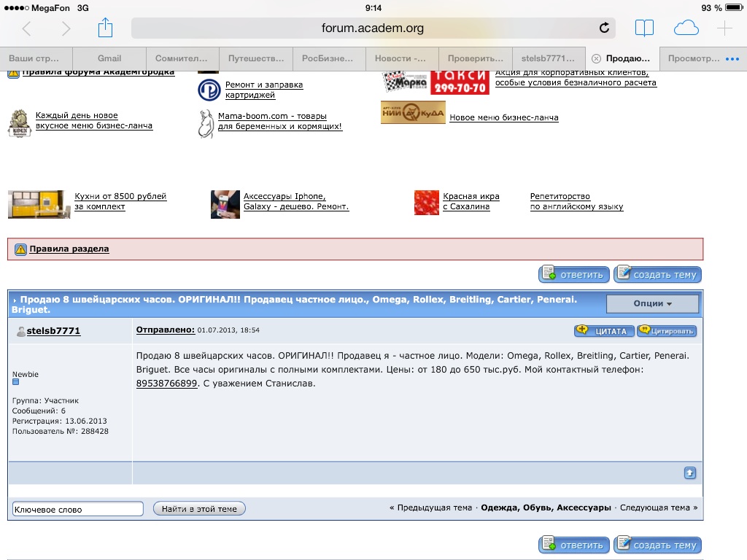Tap the forum.academ.org address bar
Viewport: 747px width, 560px height.
click(372, 28)
